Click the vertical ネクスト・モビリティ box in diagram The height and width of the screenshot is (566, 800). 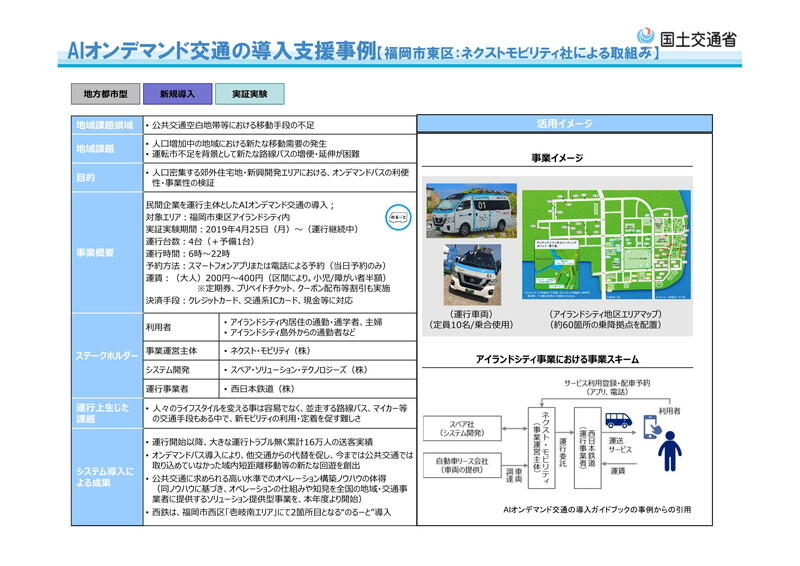click(x=541, y=448)
